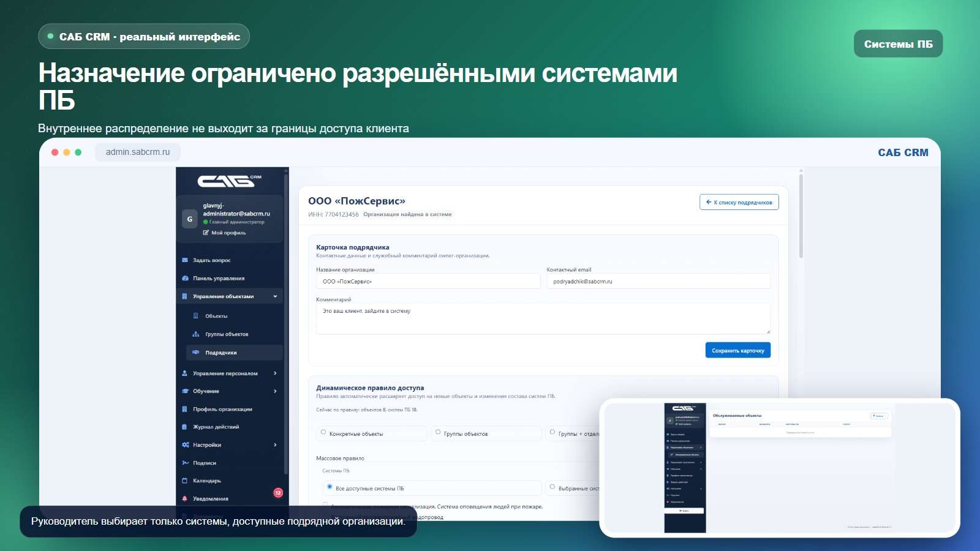The width and height of the screenshot is (980, 551).
Task: Click the envelope icon beside Задать вопрос
Action: 185,260
